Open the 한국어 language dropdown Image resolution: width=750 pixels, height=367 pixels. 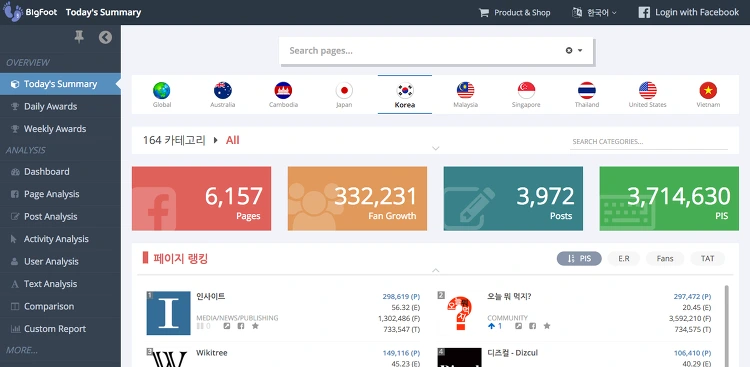pos(594,12)
